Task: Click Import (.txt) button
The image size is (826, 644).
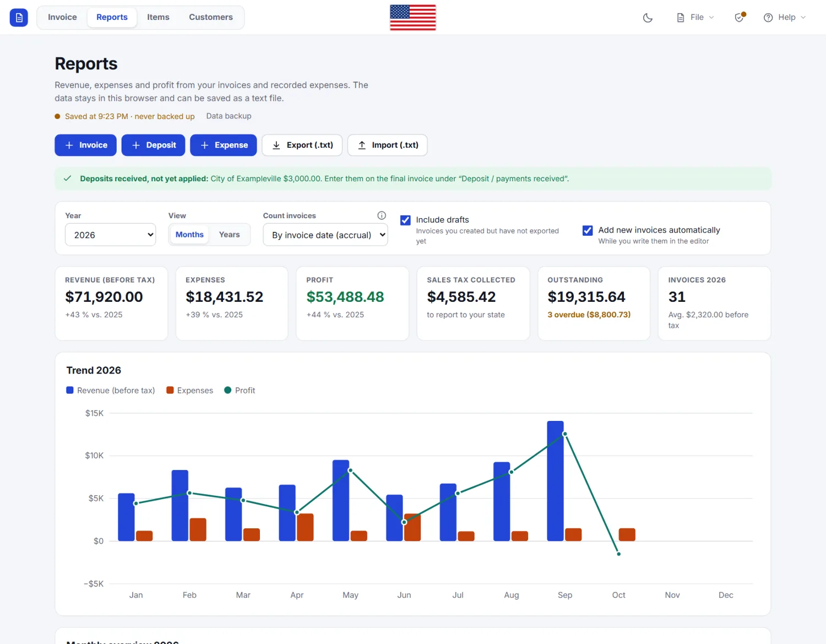Action: pyautogui.click(x=388, y=145)
